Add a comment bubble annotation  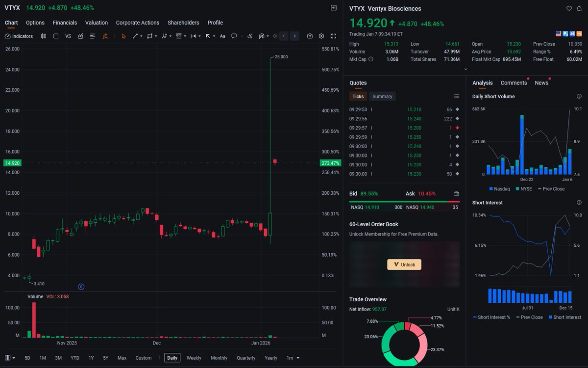234,36
